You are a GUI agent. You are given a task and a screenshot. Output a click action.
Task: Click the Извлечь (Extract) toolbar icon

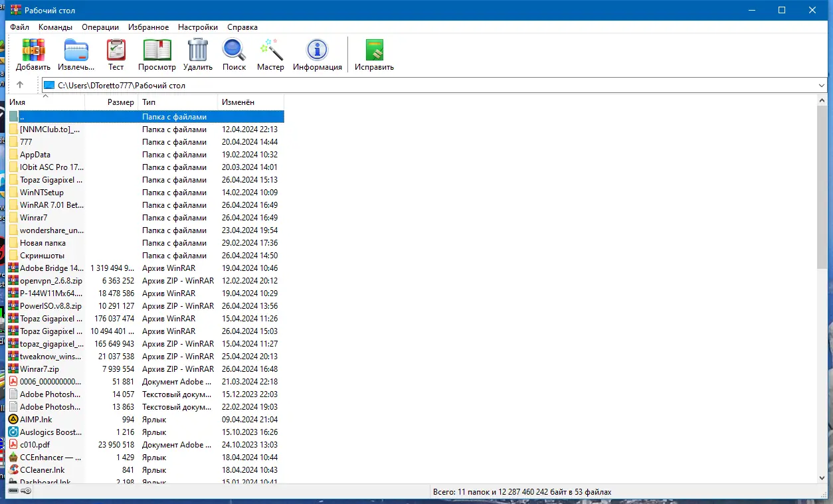coord(76,50)
